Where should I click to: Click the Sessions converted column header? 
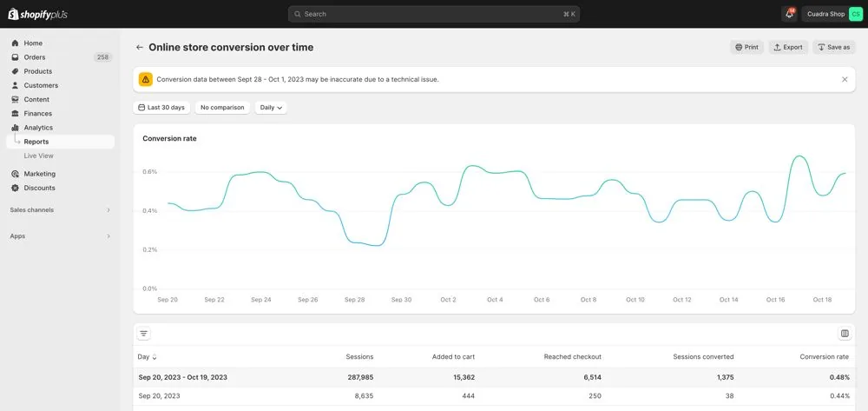[x=703, y=357]
